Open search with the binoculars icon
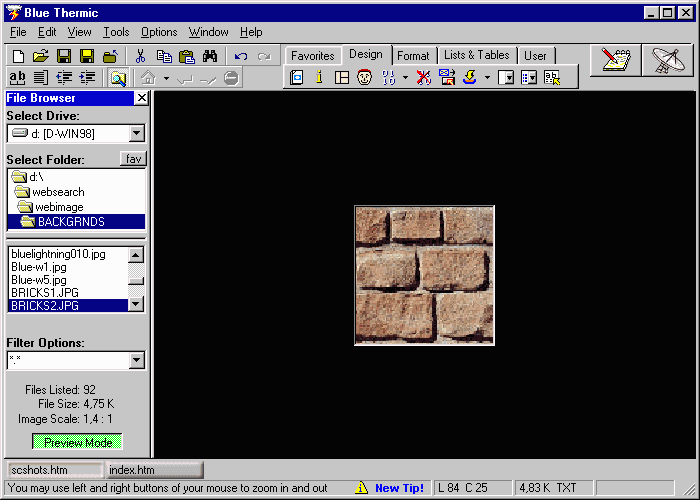The image size is (700, 500). pos(209,56)
